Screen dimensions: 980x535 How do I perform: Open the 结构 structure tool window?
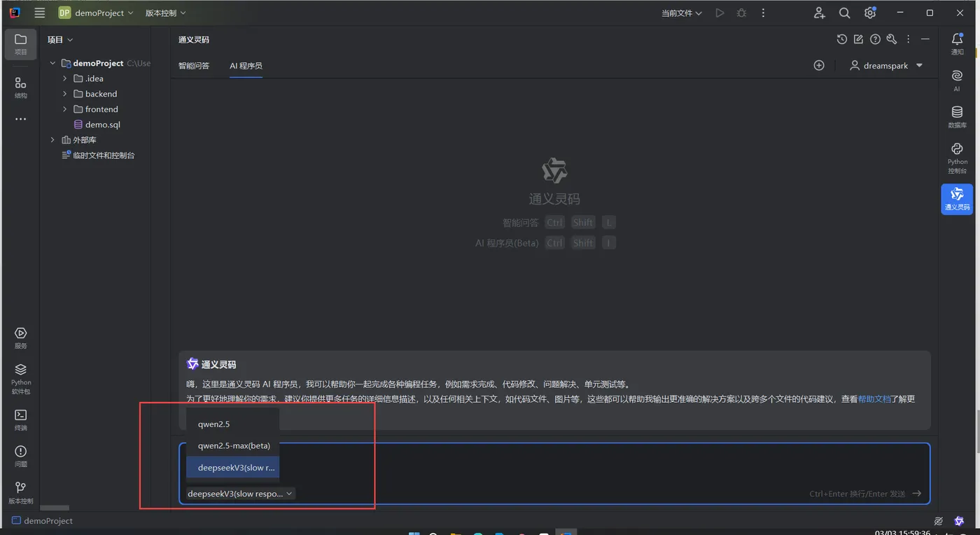[x=21, y=87]
